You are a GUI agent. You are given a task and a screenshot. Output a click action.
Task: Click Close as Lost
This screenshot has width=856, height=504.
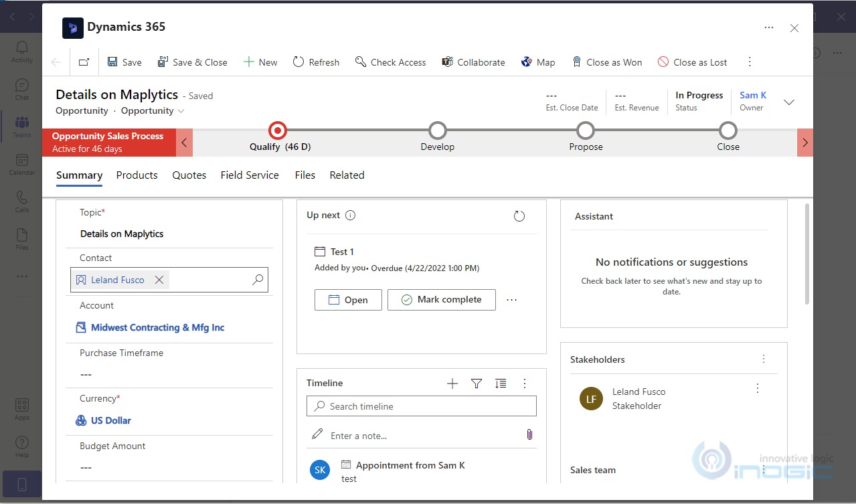[692, 62]
